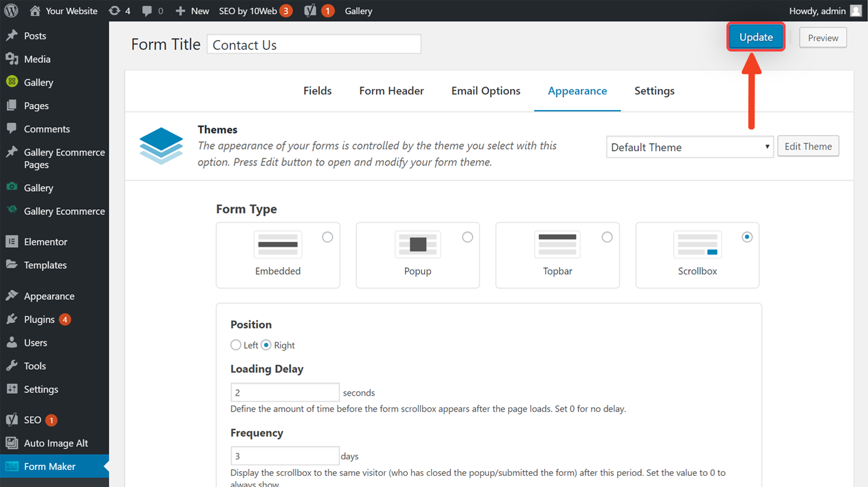Click the home icon for Your Website
Image resolution: width=868 pixels, height=487 pixels.
pos(35,11)
